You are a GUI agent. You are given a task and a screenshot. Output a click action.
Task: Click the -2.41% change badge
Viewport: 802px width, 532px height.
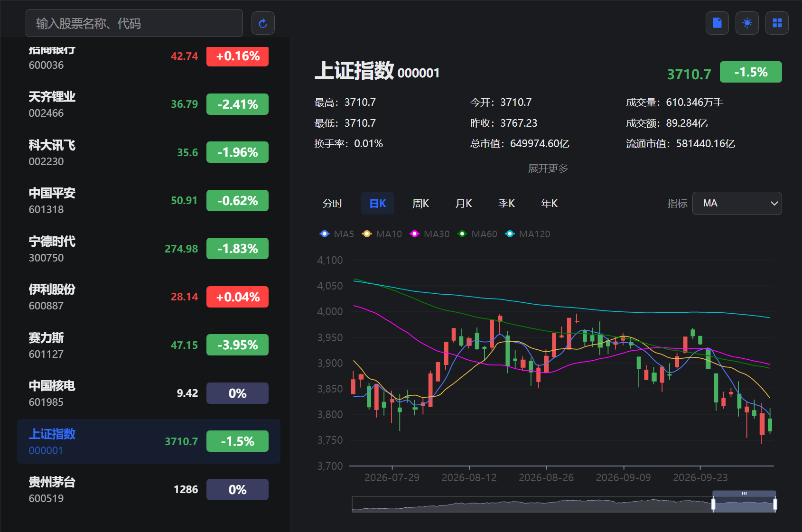(x=237, y=104)
